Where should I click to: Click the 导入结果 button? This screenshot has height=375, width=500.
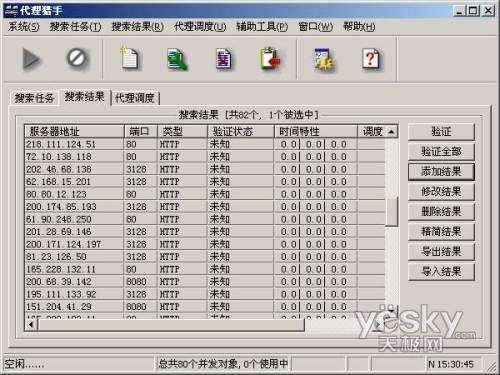coord(441,272)
